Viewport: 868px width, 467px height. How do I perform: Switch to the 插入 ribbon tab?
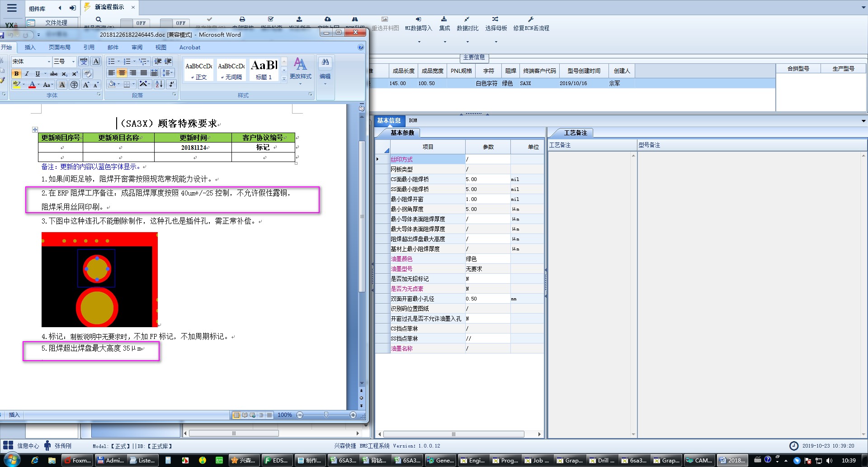pos(30,48)
